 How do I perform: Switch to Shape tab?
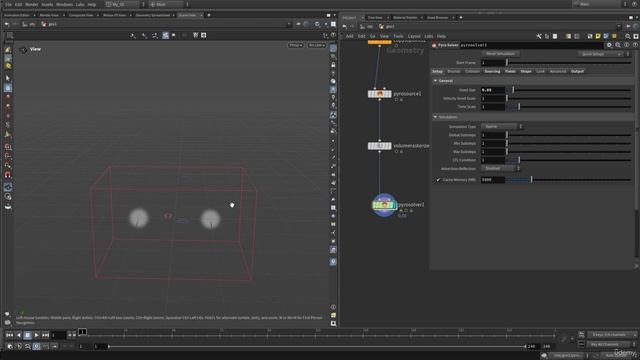click(x=526, y=71)
